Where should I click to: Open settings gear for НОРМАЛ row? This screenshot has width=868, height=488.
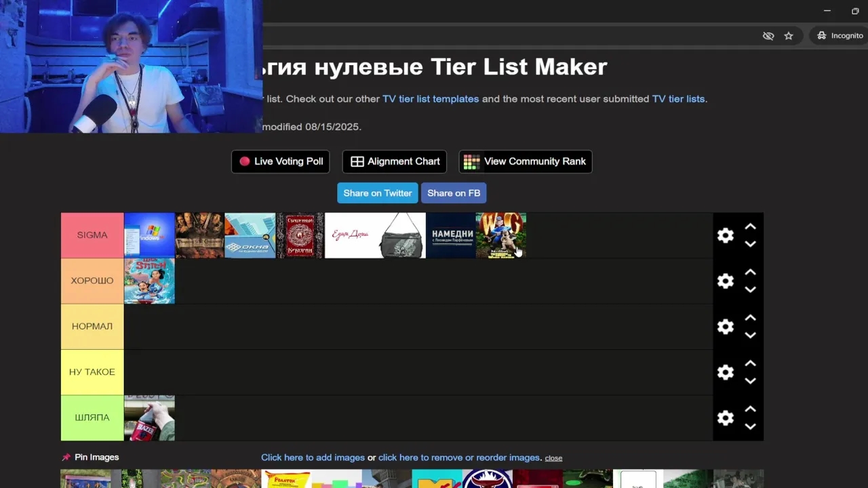(726, 327)
